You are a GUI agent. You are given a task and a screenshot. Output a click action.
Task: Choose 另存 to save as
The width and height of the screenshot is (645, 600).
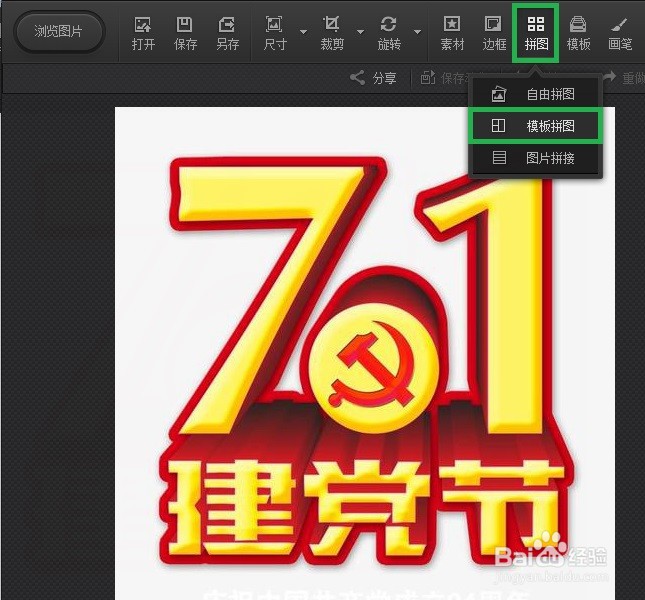(227, 34)
